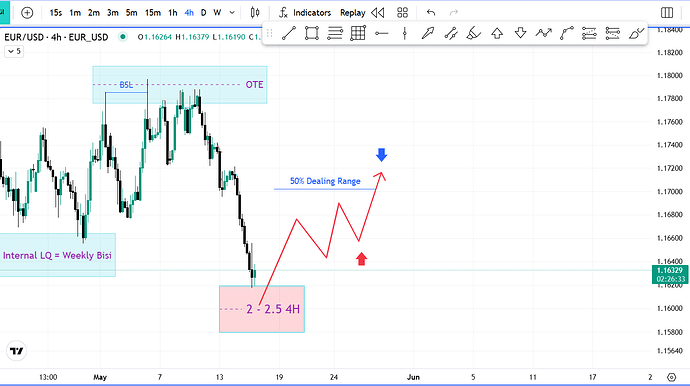This screenshot has height=386, width=690.
Task: Select the Arrow drawing tool
Action: [x=428, y=33]
